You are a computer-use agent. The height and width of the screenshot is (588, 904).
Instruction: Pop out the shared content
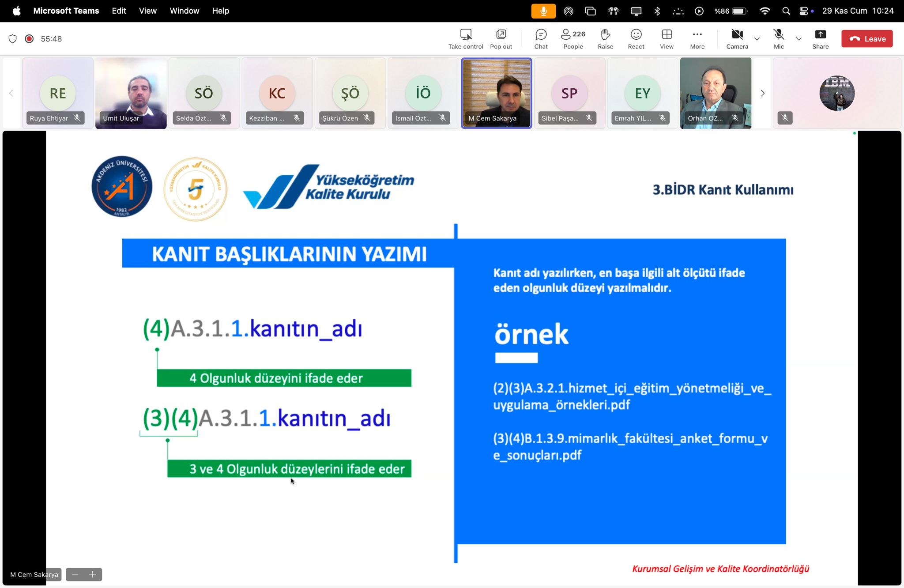[501, 39]
